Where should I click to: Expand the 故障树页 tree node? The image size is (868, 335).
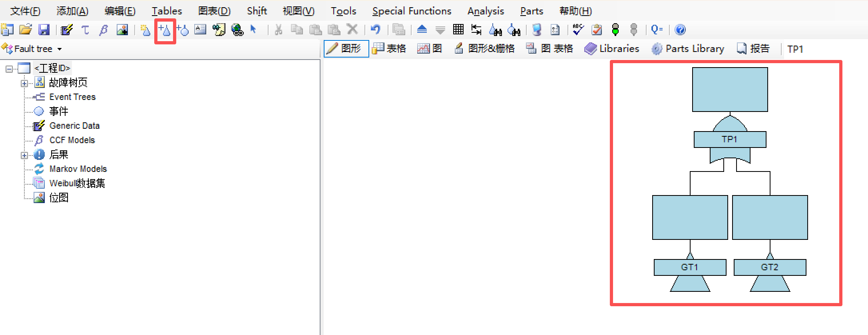click(x=24, y=84)
